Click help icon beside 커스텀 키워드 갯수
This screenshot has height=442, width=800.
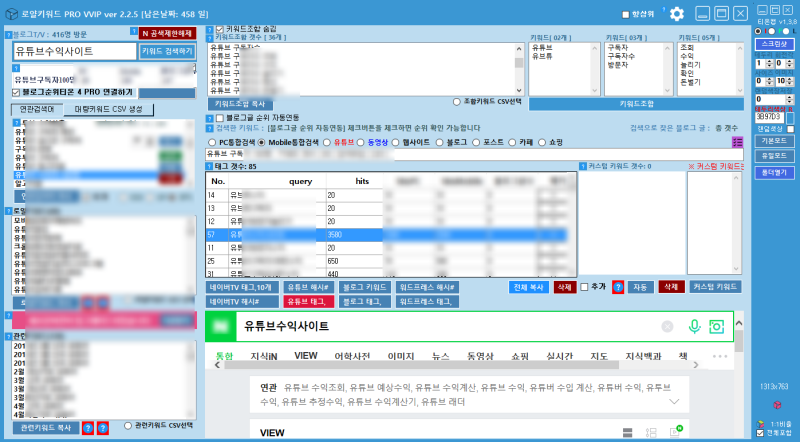click(583, 166)
